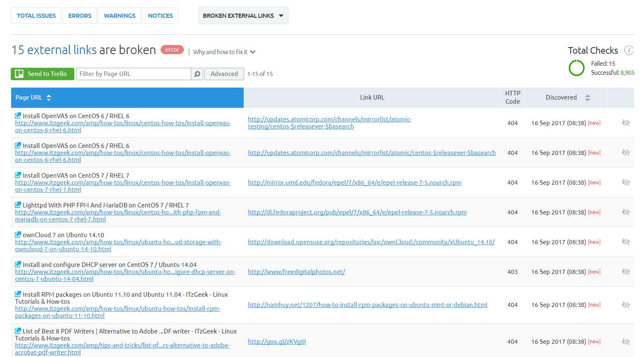
Task: Open the atomic/centos-$releasever mirrorlist link
Action: (x=372, y=153)
